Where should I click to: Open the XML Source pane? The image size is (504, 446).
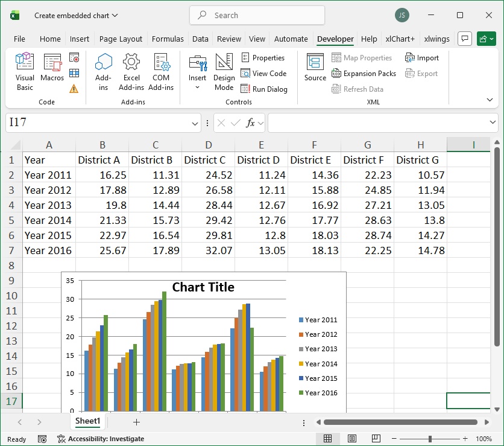(x=315, y=67)
